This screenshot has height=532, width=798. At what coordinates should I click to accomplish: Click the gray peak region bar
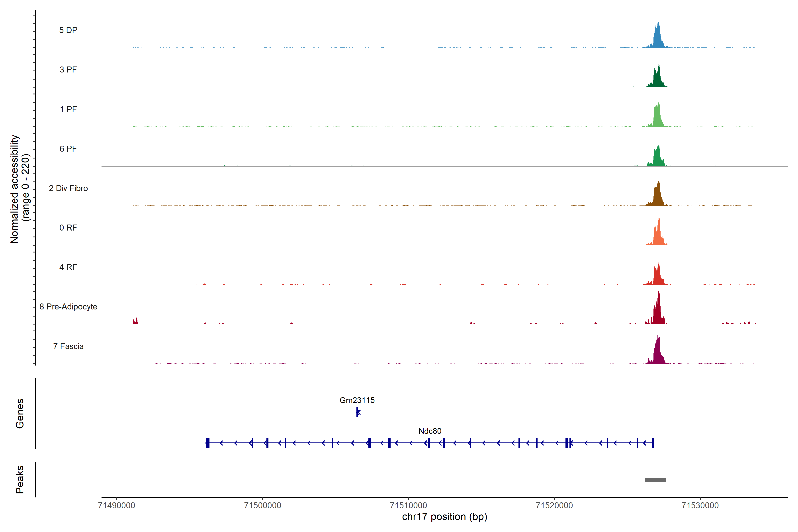[655, 479]
